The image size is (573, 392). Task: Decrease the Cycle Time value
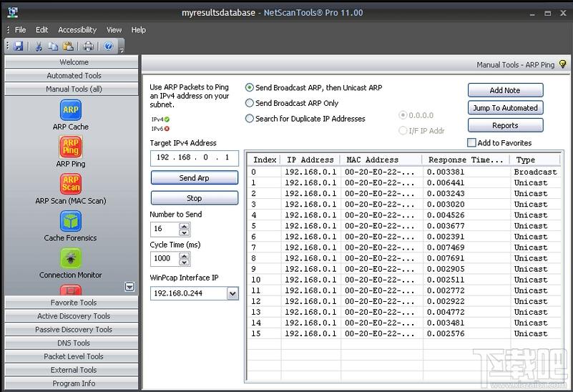184,262
